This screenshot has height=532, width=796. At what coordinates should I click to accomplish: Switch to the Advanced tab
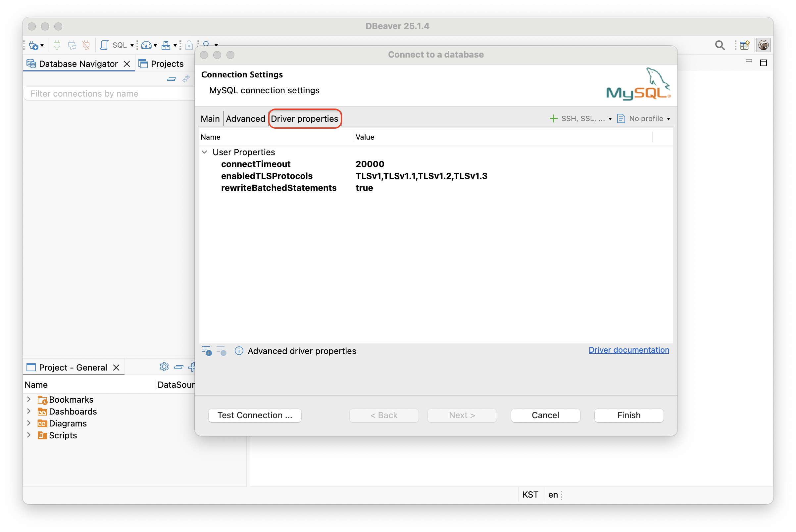[245, 118]
